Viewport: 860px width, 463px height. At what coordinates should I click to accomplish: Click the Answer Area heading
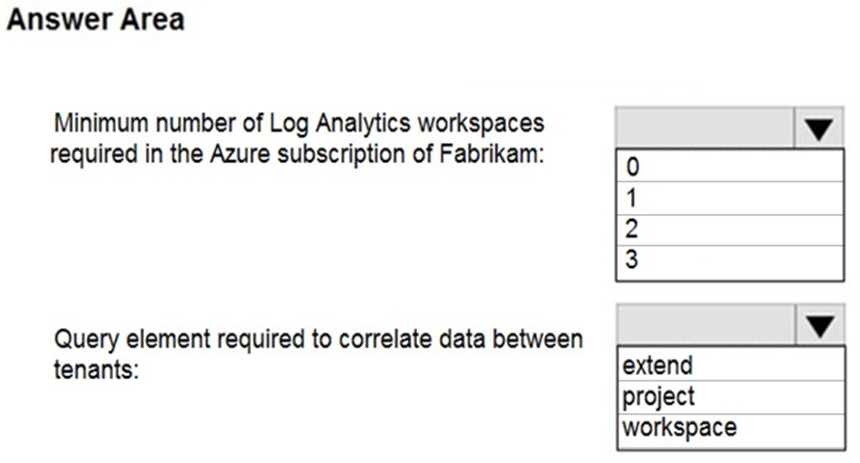click(96, 20)
